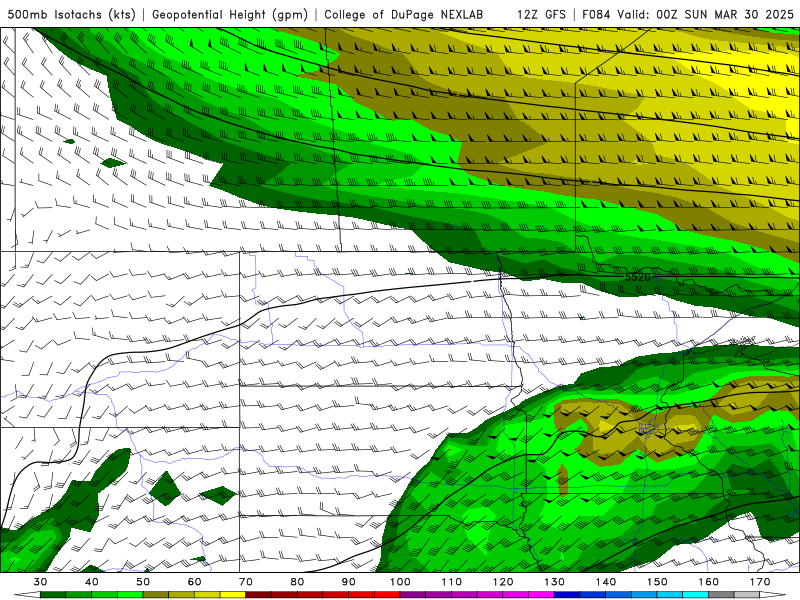Click the white right arrow end of color bar
This screenshot has height=600, width=800.
(x=772, y=595)
